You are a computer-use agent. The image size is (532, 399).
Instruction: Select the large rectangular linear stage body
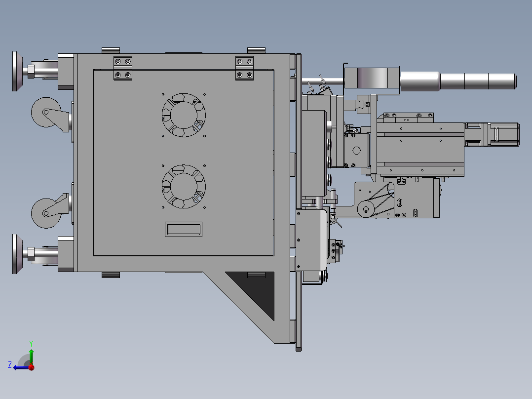click(420, 150)
